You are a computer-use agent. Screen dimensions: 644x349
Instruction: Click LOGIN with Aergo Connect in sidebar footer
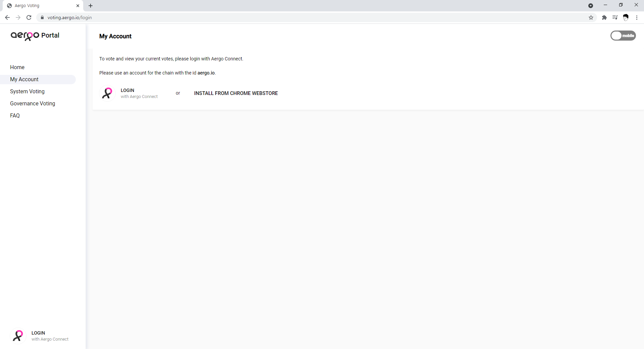tap(40, 336)
